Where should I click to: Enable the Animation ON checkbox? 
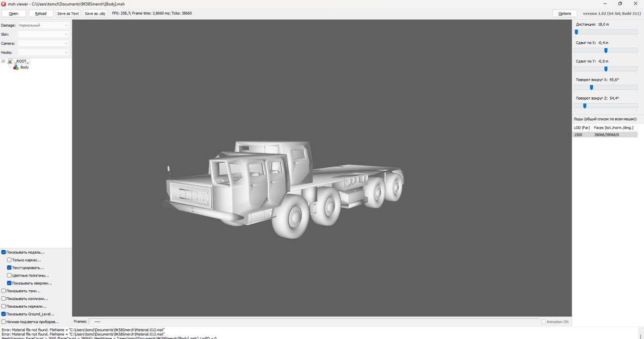coord(543,321)
